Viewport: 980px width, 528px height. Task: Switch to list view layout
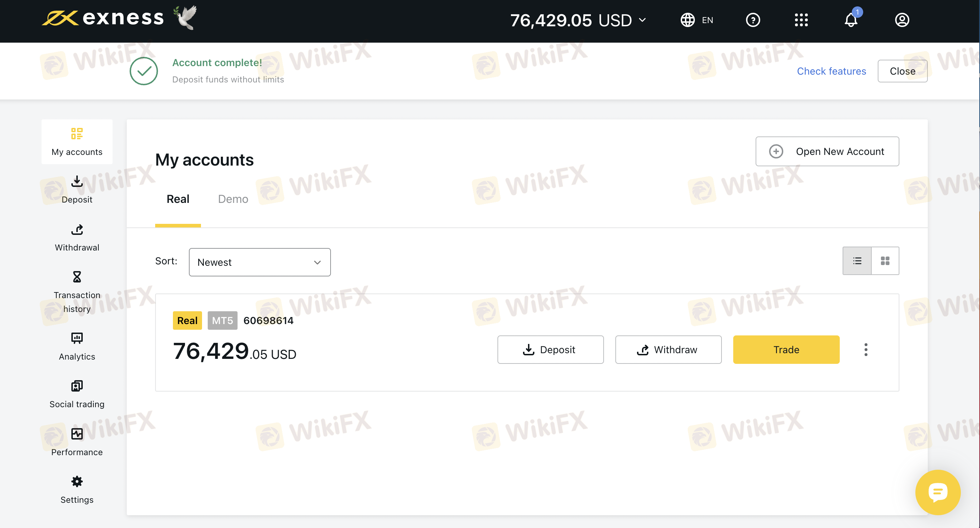[x=857, y=261]
